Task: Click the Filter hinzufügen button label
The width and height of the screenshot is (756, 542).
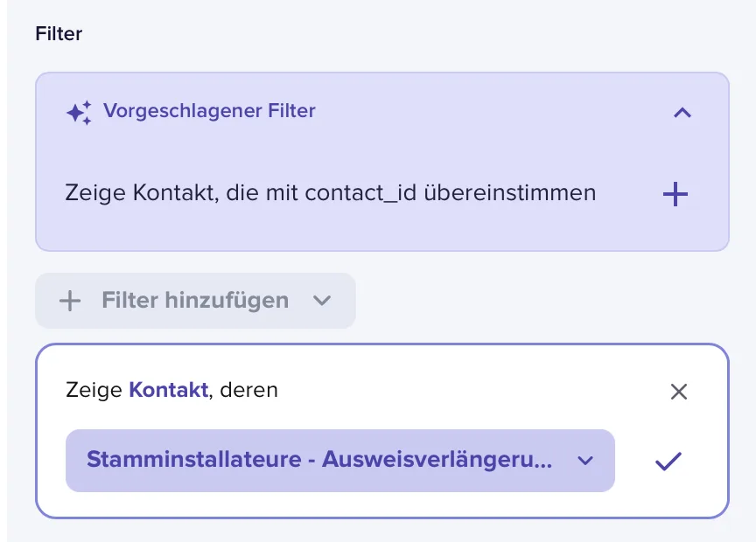Action: [x=195, y=300]
